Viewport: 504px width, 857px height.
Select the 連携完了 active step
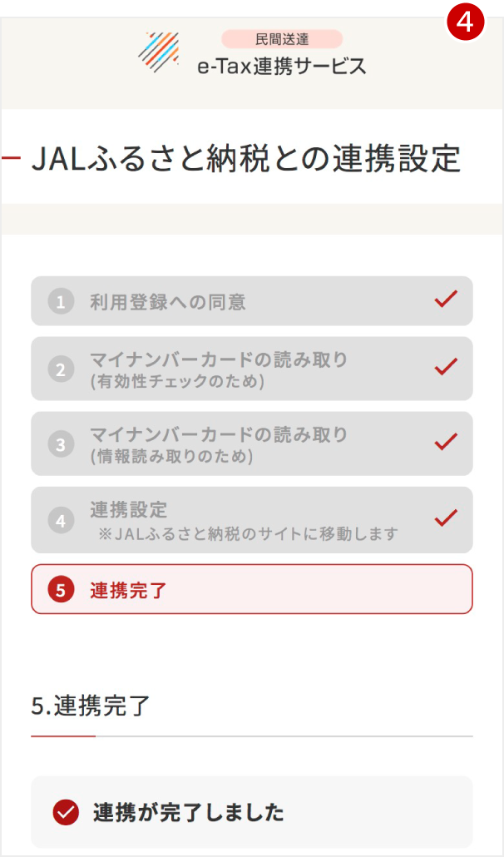coord(252,590)
